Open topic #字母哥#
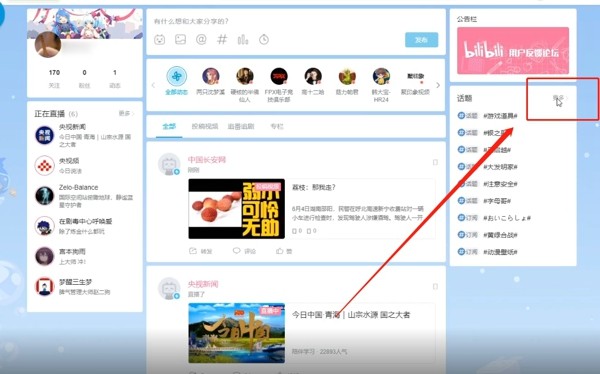 pos(497,201)
